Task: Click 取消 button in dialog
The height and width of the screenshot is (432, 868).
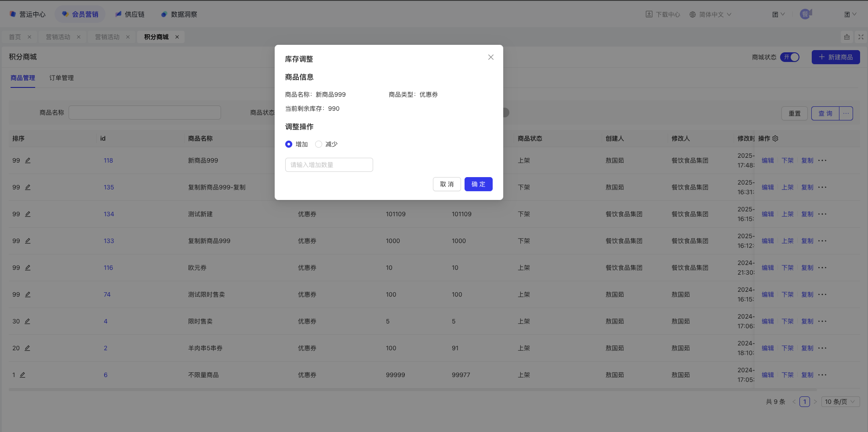Action: tap(447, 184)
